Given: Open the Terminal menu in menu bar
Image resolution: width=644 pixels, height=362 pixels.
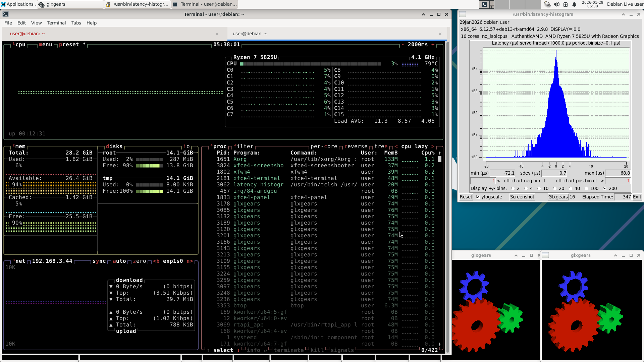Looking at the screenshot, I should (56, 23).
